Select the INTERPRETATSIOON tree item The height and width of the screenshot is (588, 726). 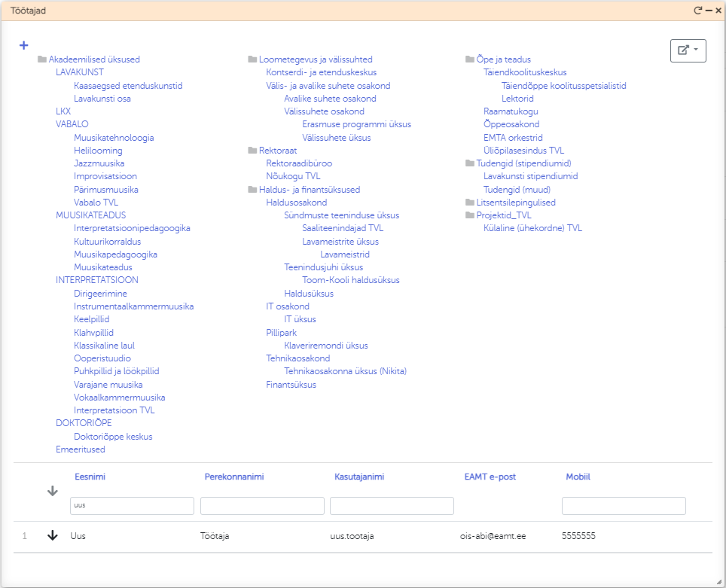(96, 280)
